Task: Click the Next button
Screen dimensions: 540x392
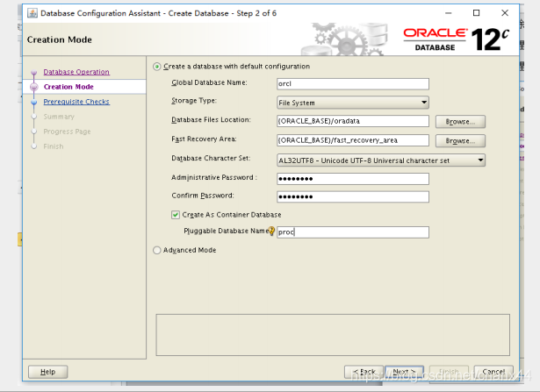Action: (404, 372)
